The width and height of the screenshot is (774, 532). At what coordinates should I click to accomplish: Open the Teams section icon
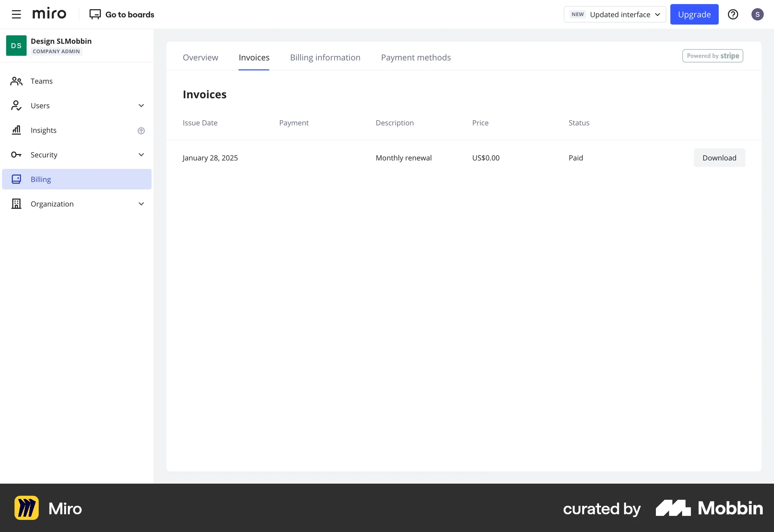pos(16,81)
